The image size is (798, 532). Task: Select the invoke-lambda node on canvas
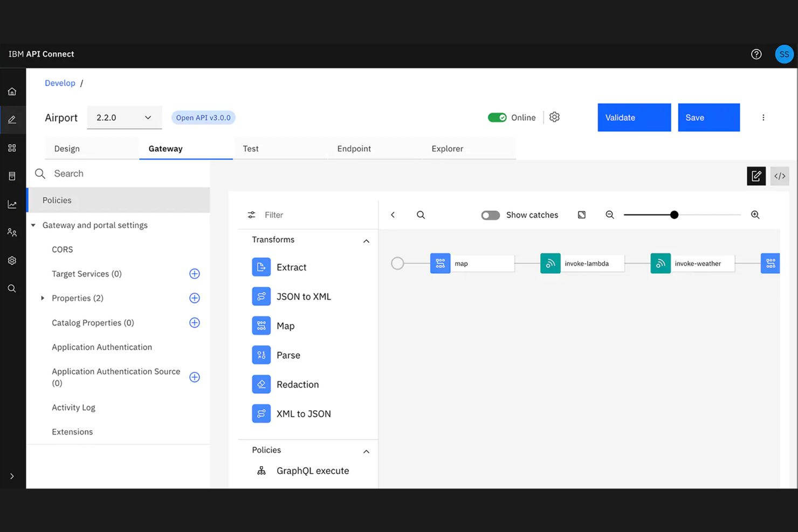pyautogui.click(x=582, y=264)
